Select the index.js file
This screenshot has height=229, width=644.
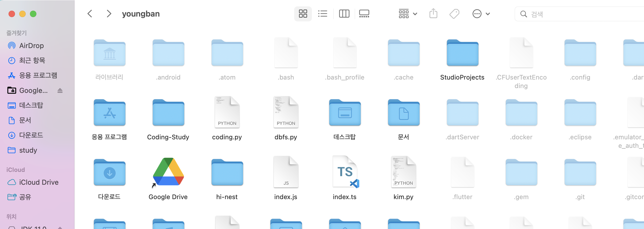(x=286, y=172)
